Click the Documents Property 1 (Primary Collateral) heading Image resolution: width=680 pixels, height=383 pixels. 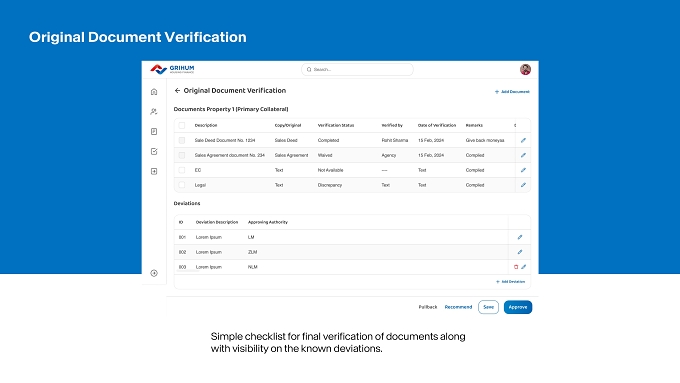click(x=231, y=109)
